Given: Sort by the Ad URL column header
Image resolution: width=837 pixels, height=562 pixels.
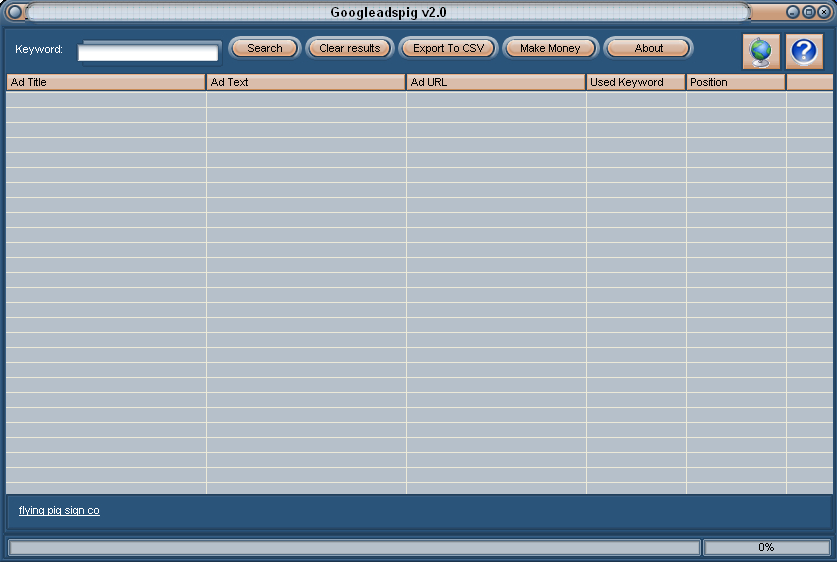Looking at the screenshot, I should (496, 82).
